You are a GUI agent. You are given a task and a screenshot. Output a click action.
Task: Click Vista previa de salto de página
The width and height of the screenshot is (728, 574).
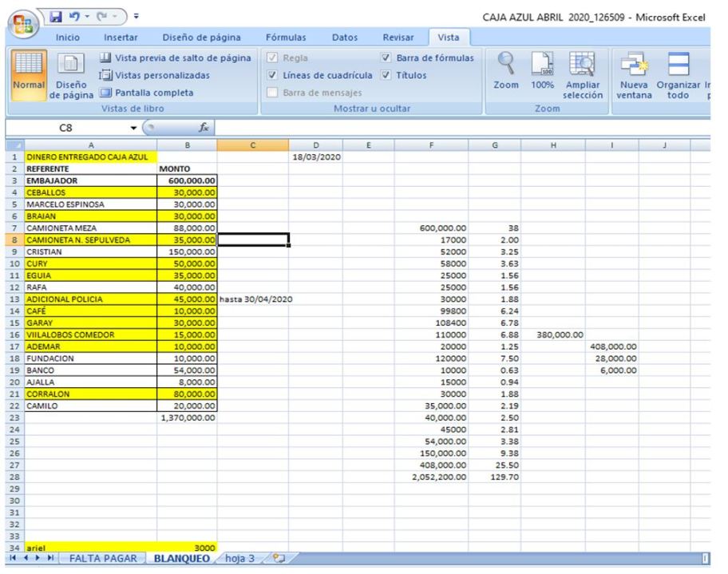(x=178, y=58)
